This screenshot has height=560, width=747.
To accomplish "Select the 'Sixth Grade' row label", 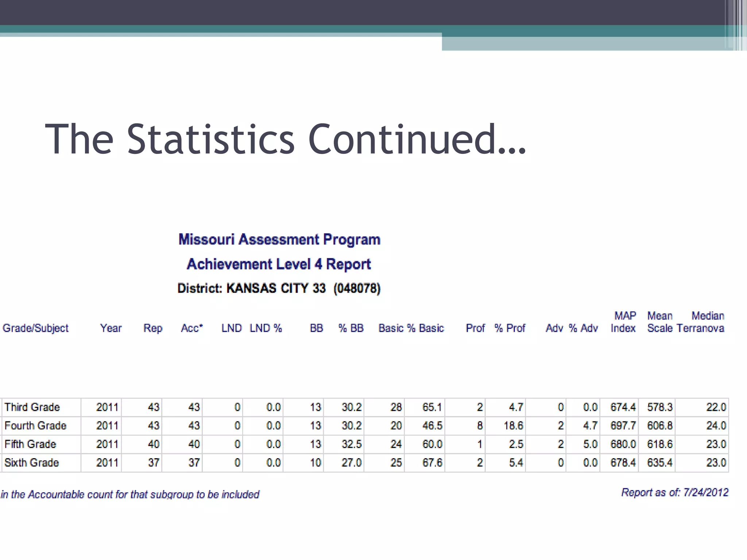I will point(32,463).
